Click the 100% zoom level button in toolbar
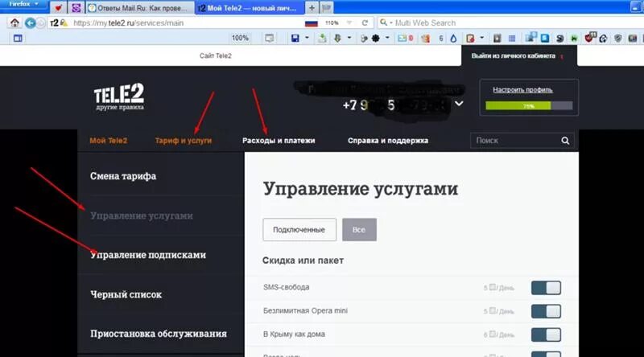 240,38
